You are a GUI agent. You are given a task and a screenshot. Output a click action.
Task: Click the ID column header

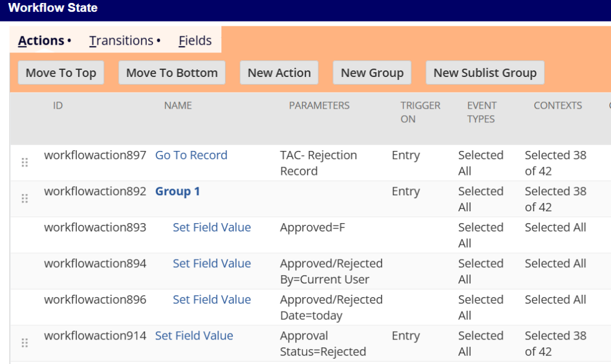pyautogui.click(x=58, y=106)
